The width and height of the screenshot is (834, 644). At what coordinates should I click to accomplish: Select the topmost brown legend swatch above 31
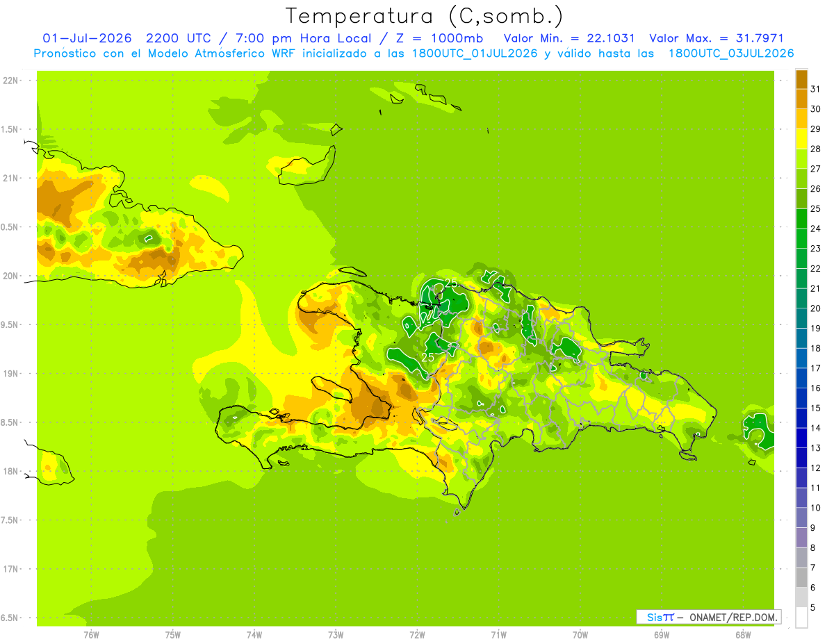pyautogui.click(x=801, y=80)
